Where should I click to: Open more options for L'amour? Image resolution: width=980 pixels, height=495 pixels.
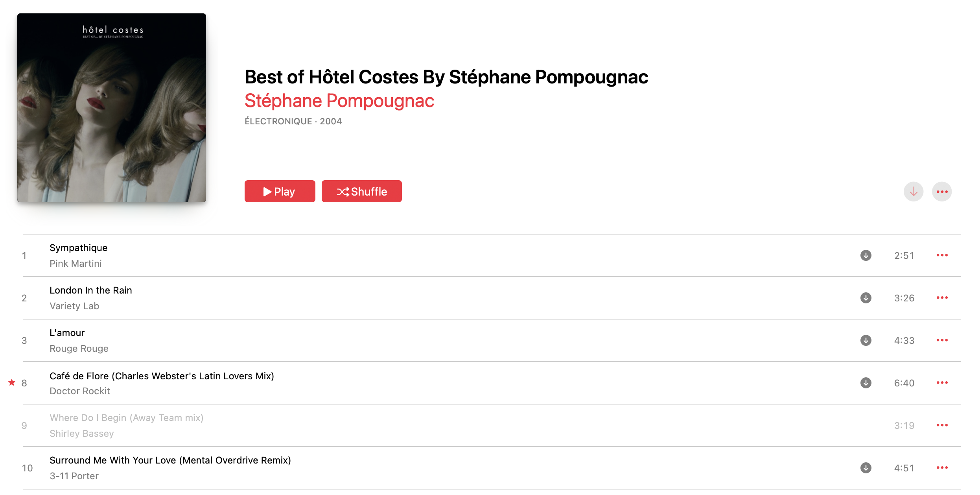click(x=942, y=340)
